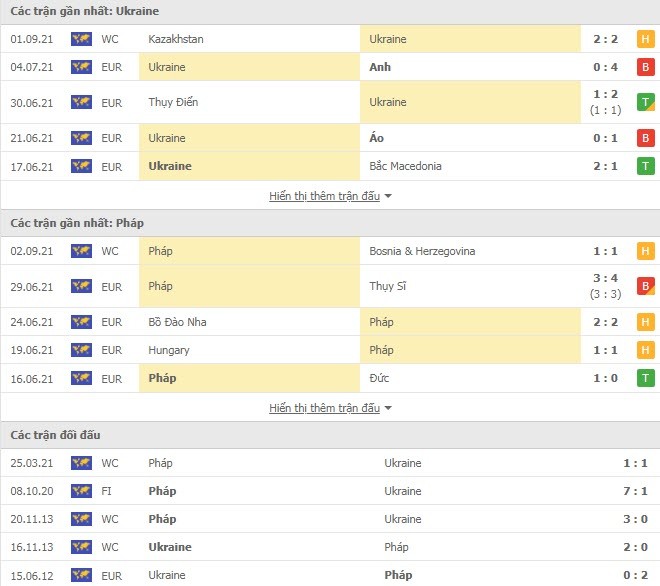Open the Bosnia & Herzegovina team link
Viewport: 660px width, 586px height.
point(422,251)
